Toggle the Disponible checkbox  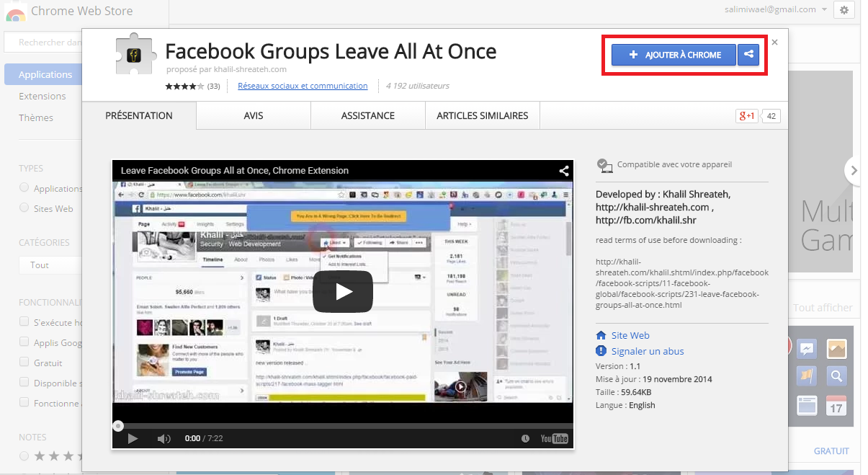[x=24, y=383]
